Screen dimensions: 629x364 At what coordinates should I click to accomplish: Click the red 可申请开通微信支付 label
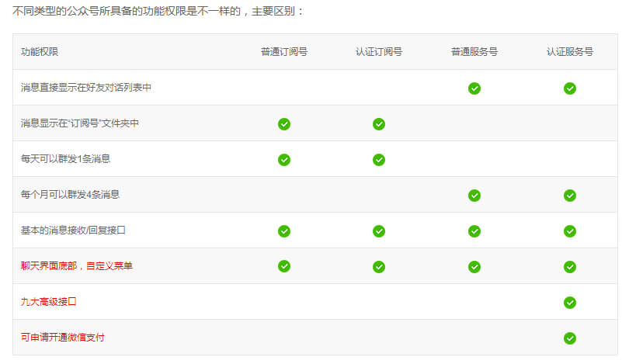click(63, 337)
